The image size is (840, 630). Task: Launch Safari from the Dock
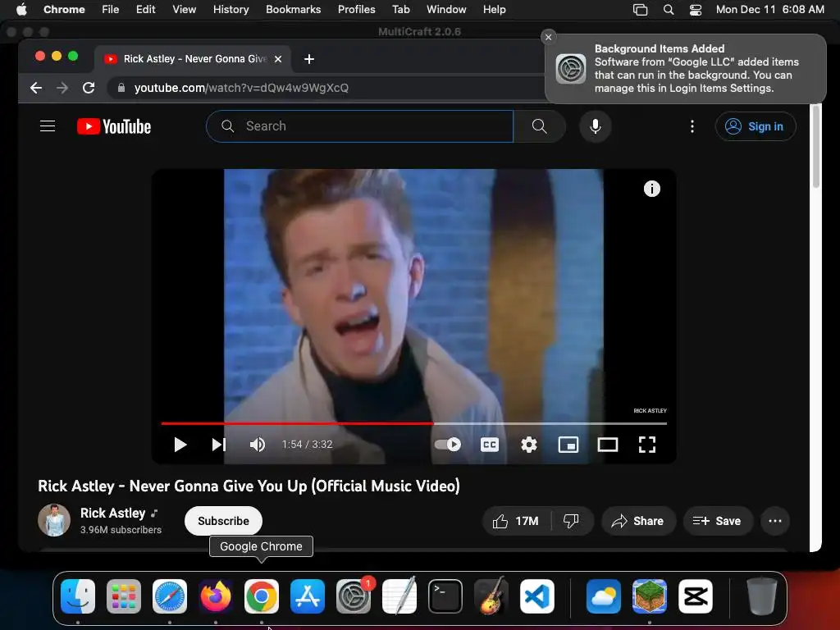170,596
